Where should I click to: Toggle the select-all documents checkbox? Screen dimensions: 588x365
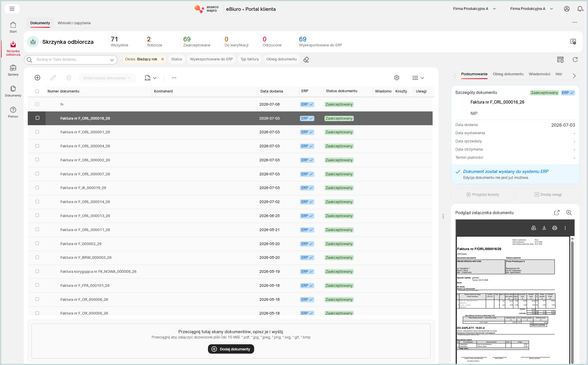click(x=37, y=91)
